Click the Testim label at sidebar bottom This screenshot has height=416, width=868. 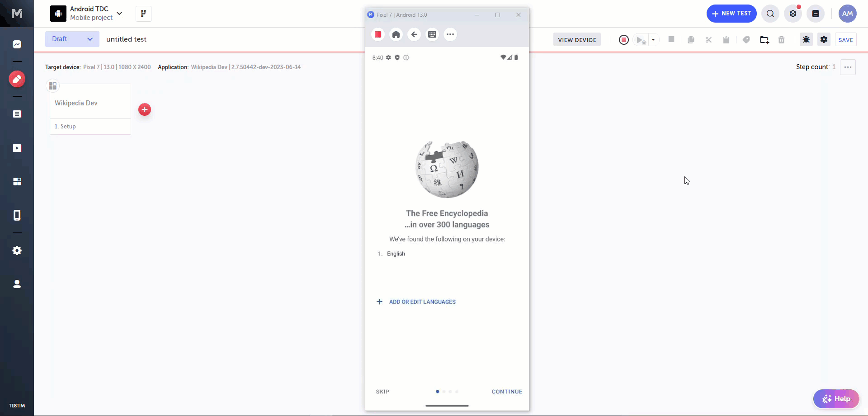click(17, 406)
